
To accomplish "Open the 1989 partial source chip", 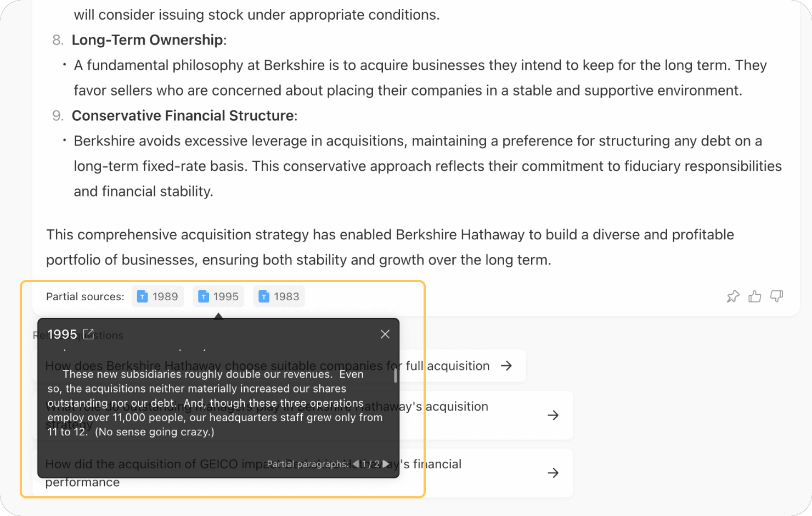I will pyautogui.click(x=157, y=296).
